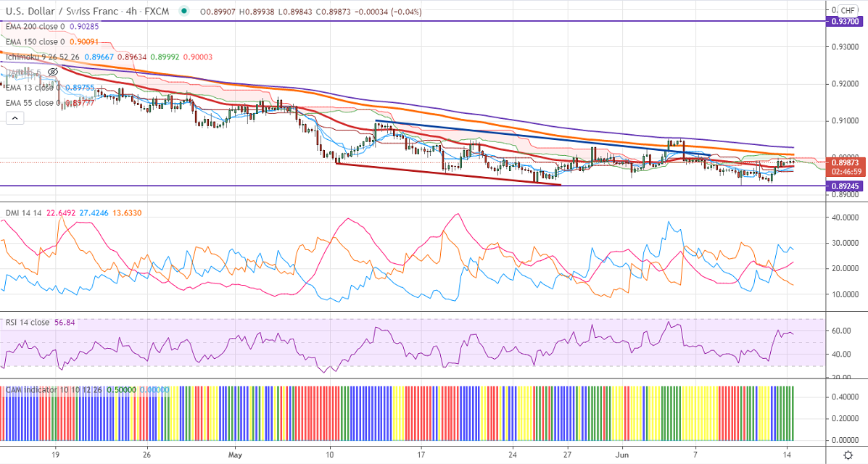
Task: Select the EMA 150 close indicator label
Action: pyautogui.click(x=35, y=41)
